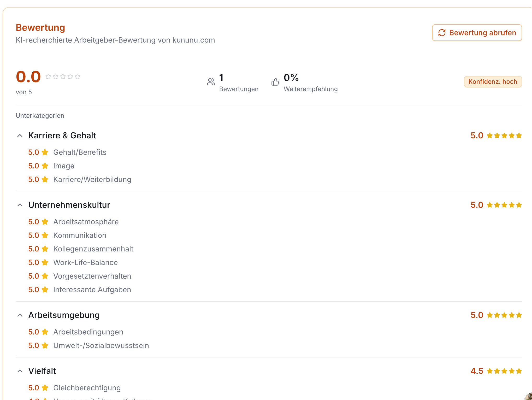Click the five stars in Karriere & Gehalt header
The width and height of the screenshot is (532, 400).
tap(504, 136)
